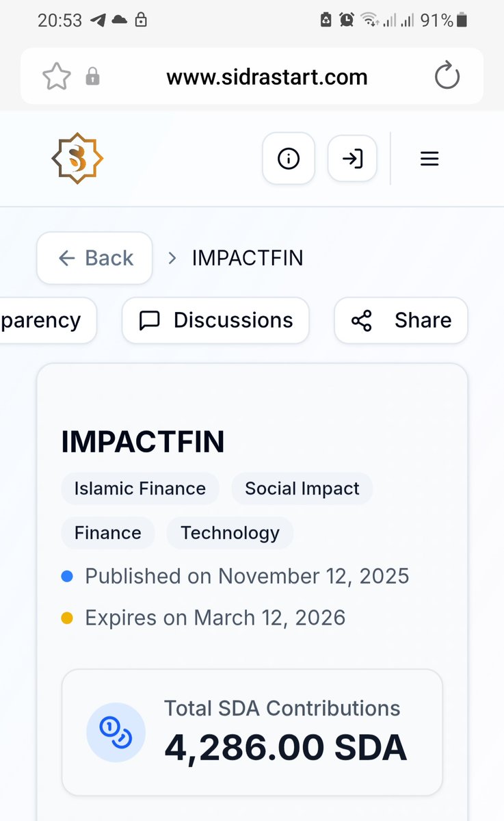Screen dimensions: 504x821
Task: Tap the padlock site security icon
Action: [x=92, y=77]
